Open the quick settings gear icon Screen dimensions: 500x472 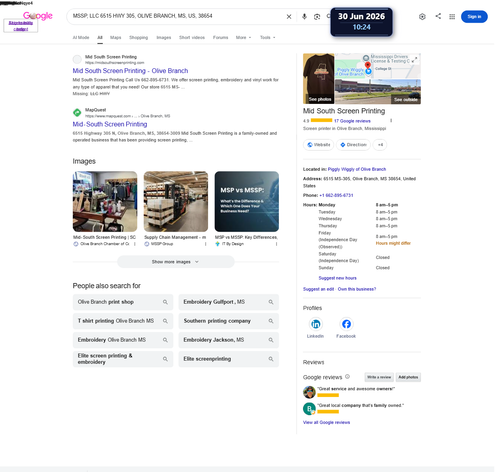(422, 17)
